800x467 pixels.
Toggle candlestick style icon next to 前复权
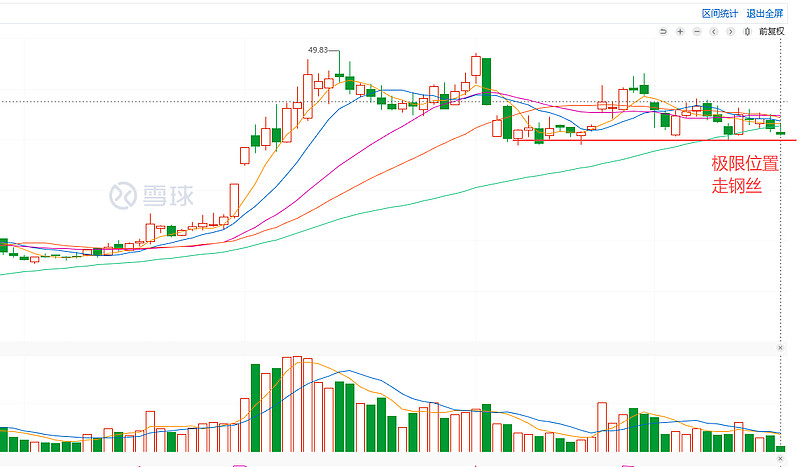pos(747,32)
